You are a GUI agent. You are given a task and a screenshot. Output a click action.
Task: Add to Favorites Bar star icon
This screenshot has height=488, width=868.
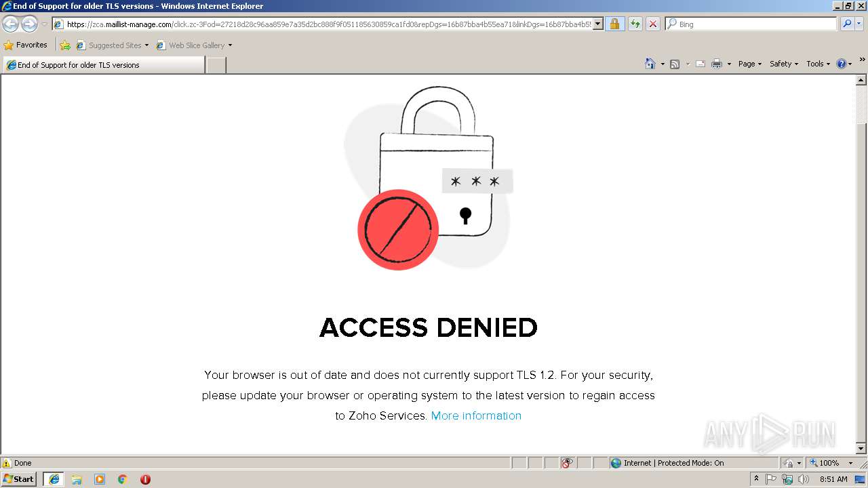click(65, 45)
